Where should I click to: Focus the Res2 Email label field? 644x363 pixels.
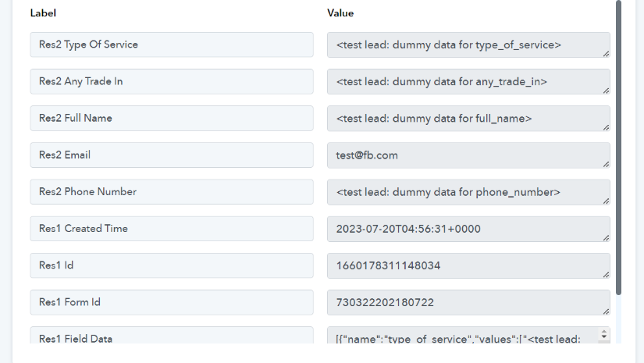click(x=172, y=155)
